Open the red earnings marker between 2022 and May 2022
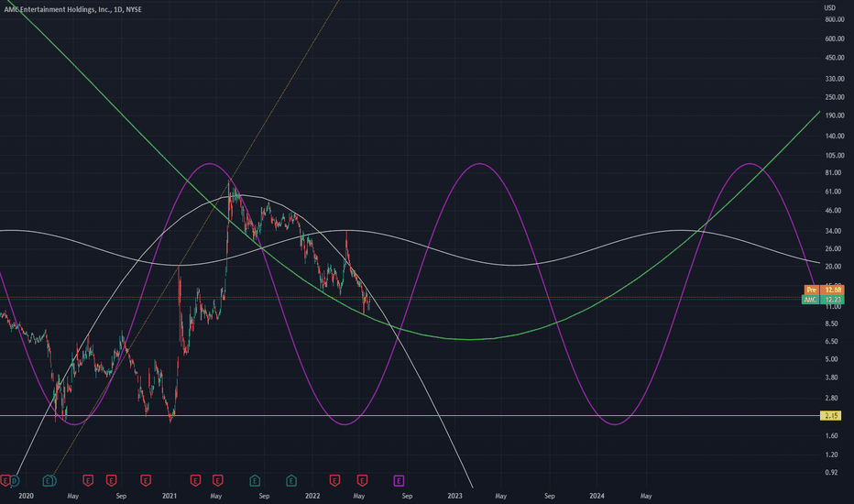The height and width of the screenshot is (504, 854). (335, 480)
